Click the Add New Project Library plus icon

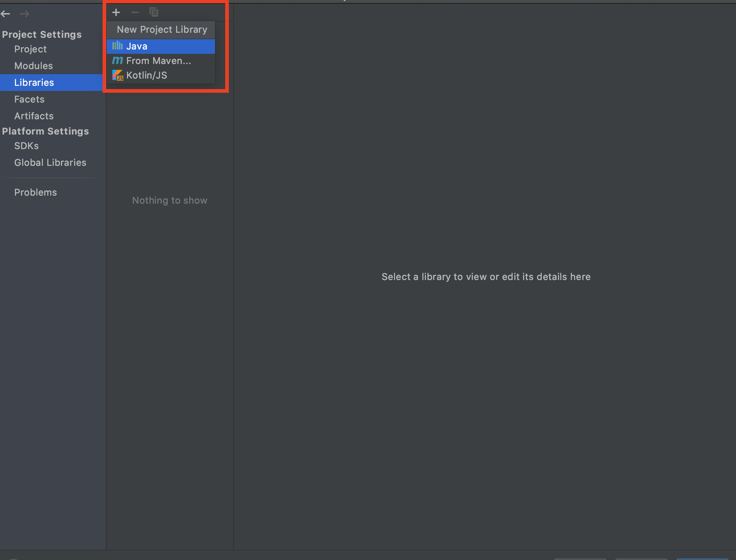pyautogui.click(x=115, y=12)
